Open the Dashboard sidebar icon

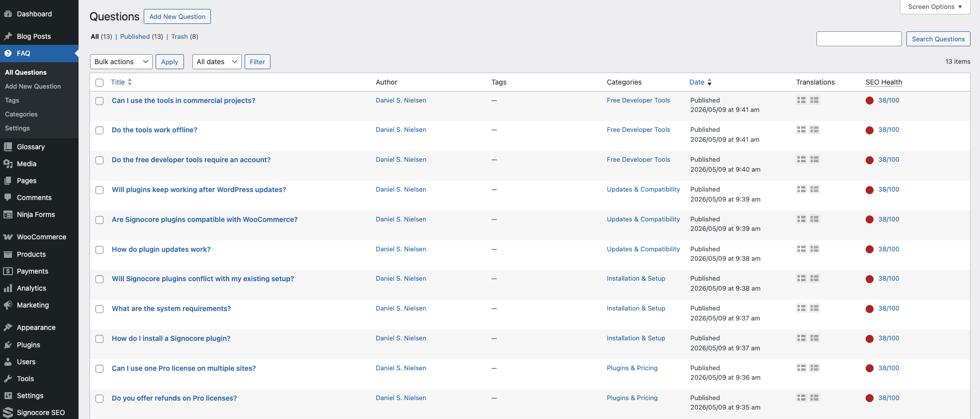pyautogui.click(x=8, y=14)
